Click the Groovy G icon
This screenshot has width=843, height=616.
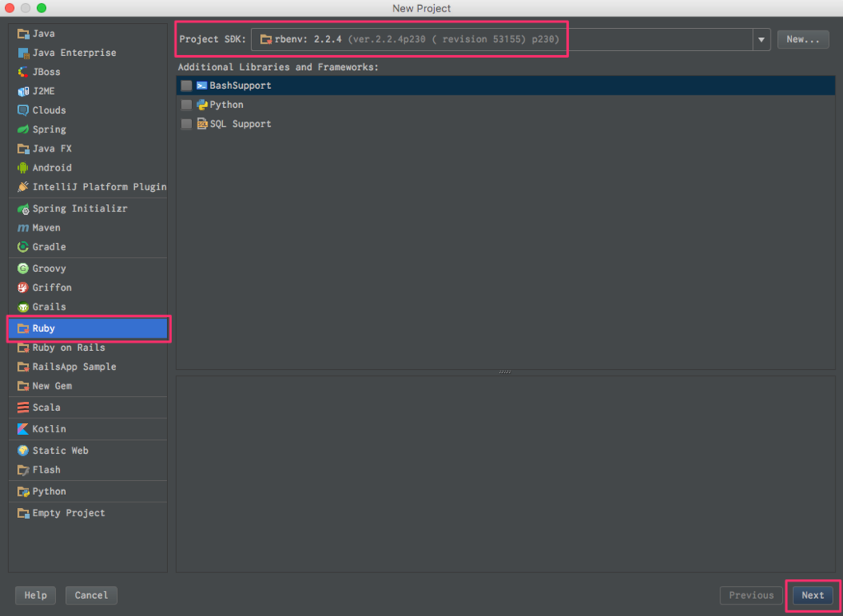pyautogui.click(x=23, y=268)
